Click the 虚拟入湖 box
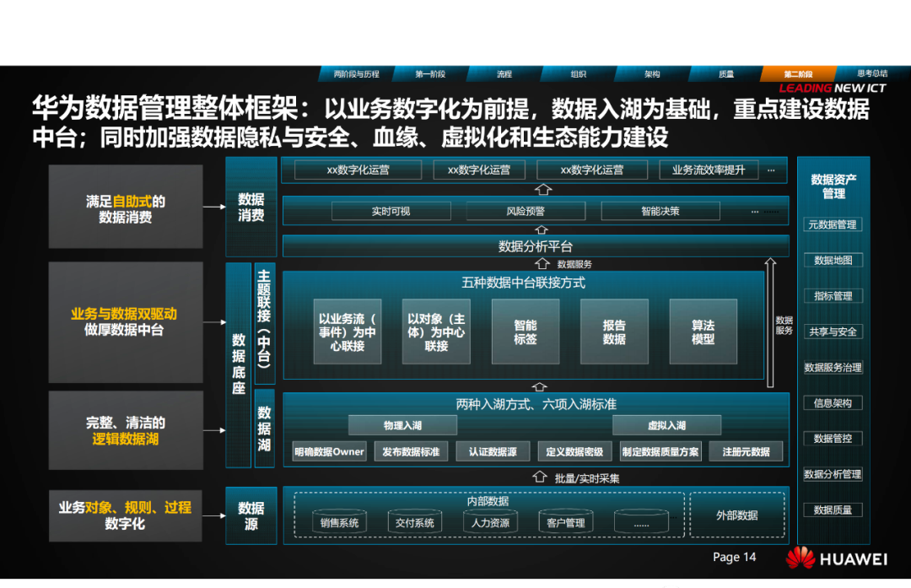The width and height of the screenshot is (911, 588). [x=666, y=425]
